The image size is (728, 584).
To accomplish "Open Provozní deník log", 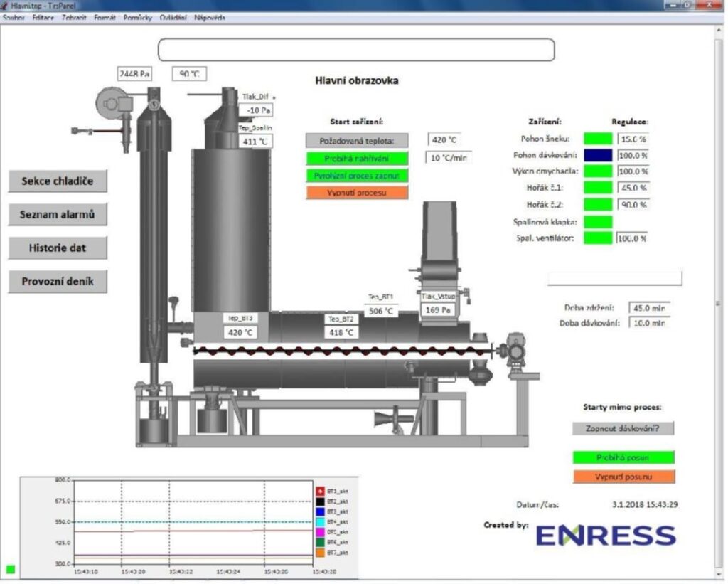I will click(x=58, y=281).
